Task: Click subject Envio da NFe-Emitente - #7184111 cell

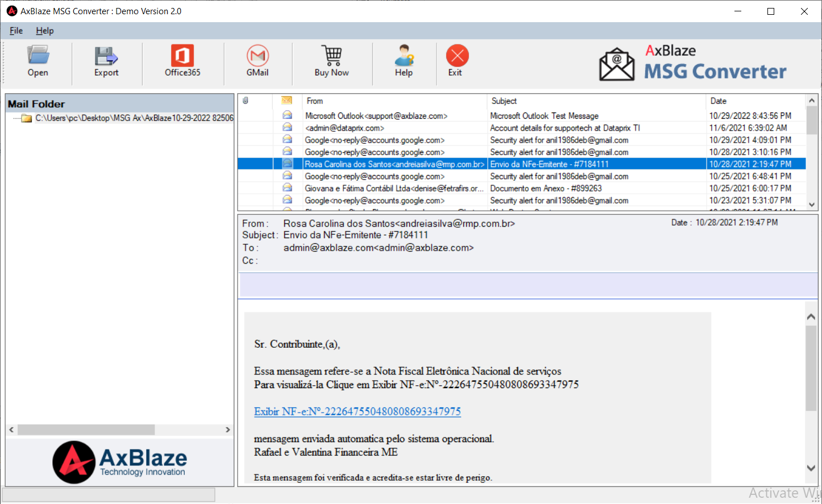Action: pyautogui.click(x=549, y=164)
